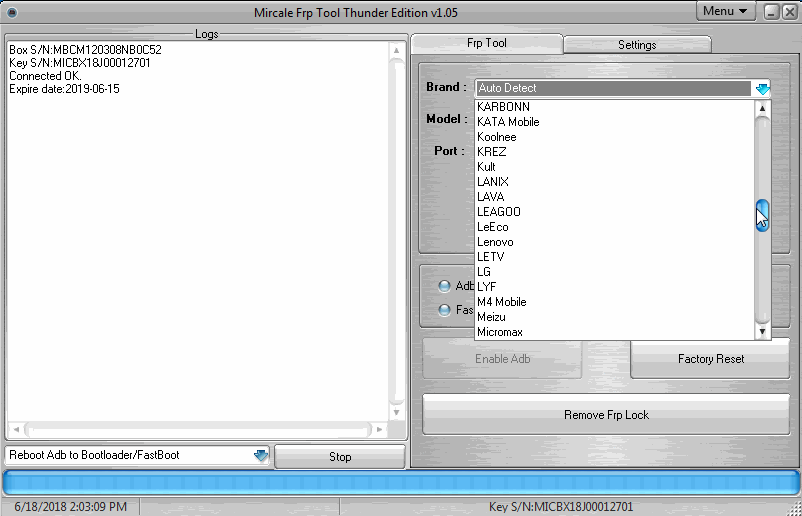Open the Menu dropdown in title bar
The width and height of the screenshot is (802, 516).
(x=725, y=11)
